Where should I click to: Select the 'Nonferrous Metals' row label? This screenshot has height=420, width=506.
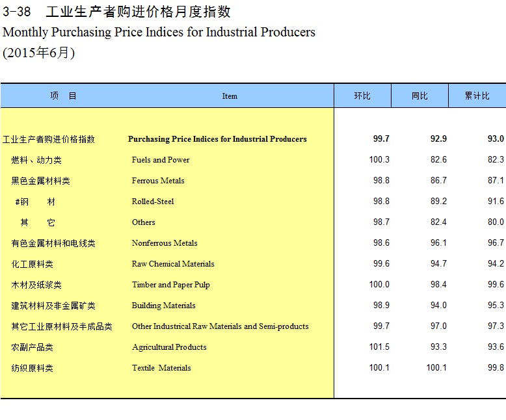[x=165, y=243]
